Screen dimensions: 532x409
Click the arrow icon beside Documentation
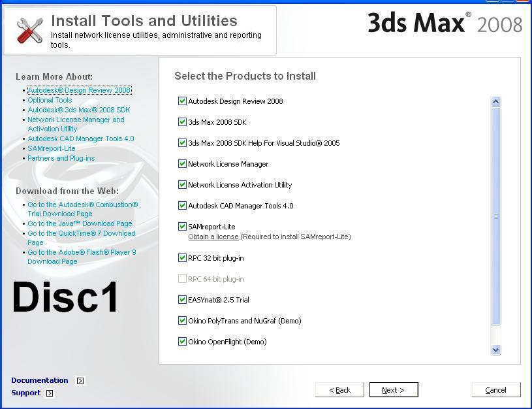click(80, 381)
